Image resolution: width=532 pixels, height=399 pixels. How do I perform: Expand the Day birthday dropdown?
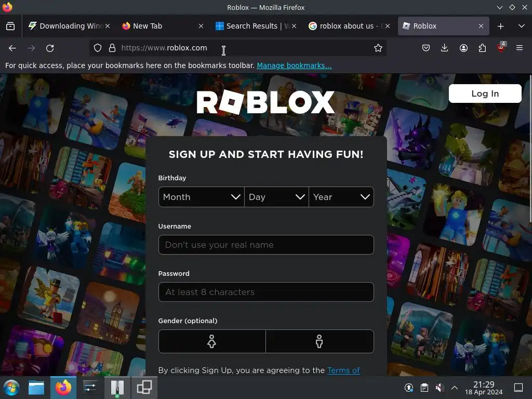[x=276, y=197]
